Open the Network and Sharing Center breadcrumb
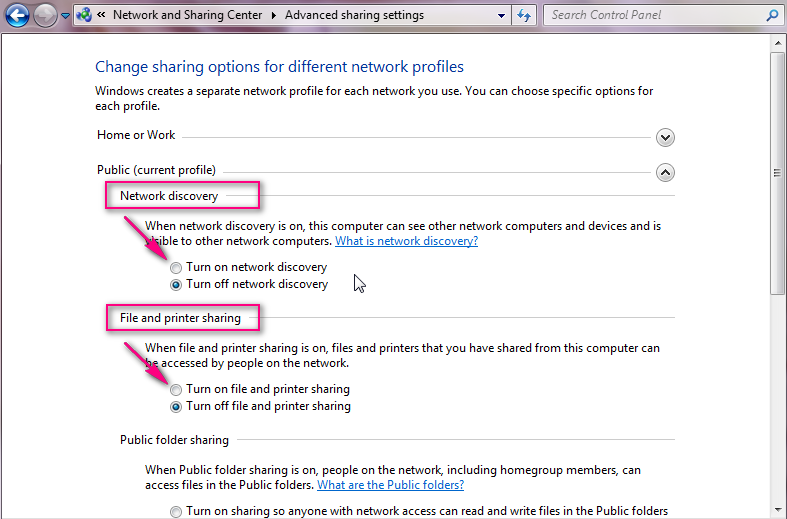 (187, 15)
